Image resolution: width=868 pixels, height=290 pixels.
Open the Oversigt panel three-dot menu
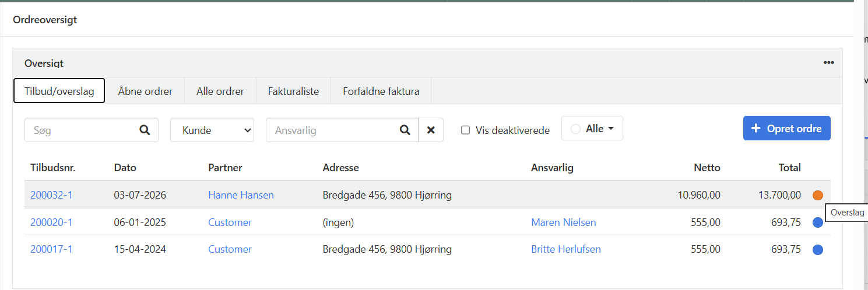click(x=828, y=63)
